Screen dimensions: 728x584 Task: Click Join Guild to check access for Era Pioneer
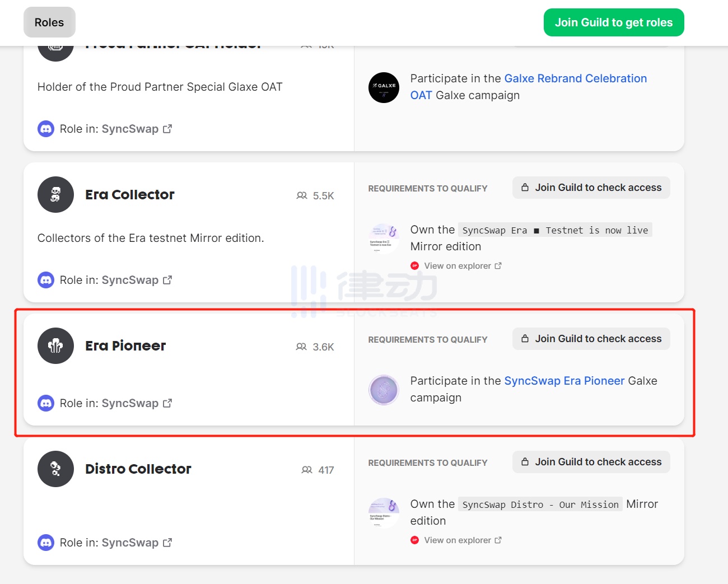tap(591, 339)
